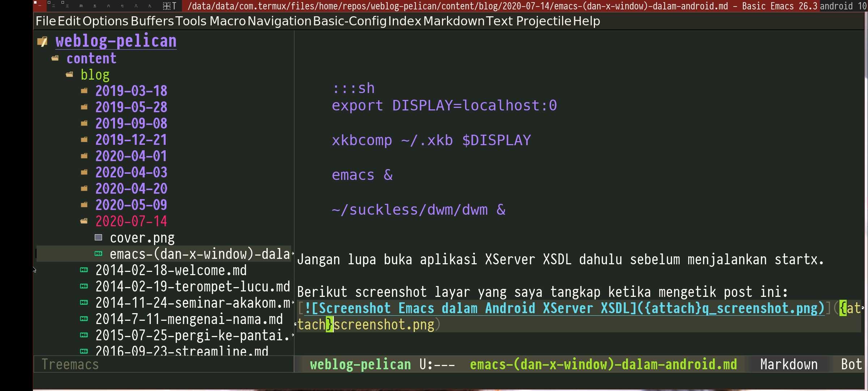Open the Markdown menu in menu bar
The width and height of the screenshot is (868, 391).
[454, 21]
